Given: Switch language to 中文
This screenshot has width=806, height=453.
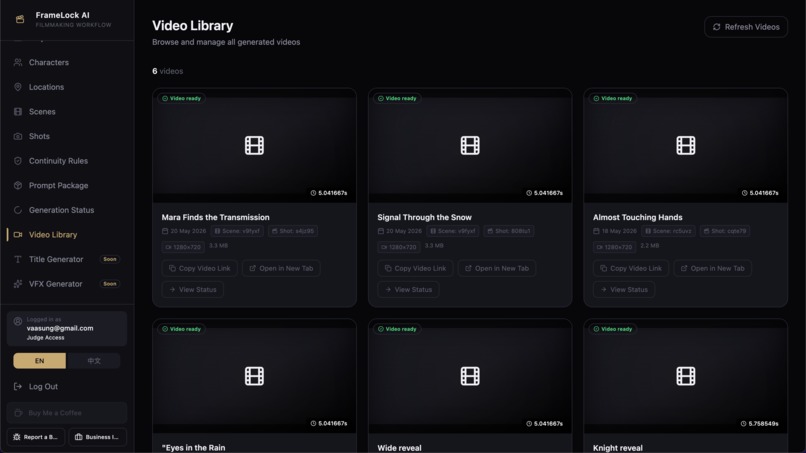Looking at the screenshot, I should (x=94, y=361).
